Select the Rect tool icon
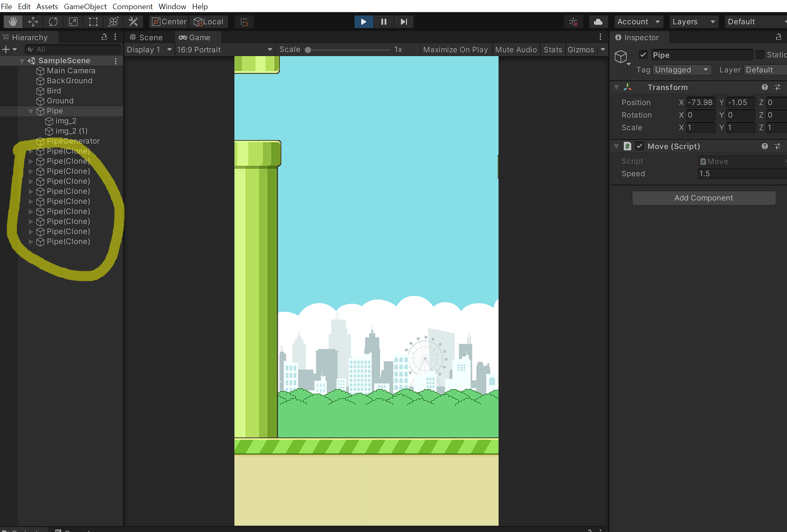This screenshot has height=532, width=787. pos(93,22)
